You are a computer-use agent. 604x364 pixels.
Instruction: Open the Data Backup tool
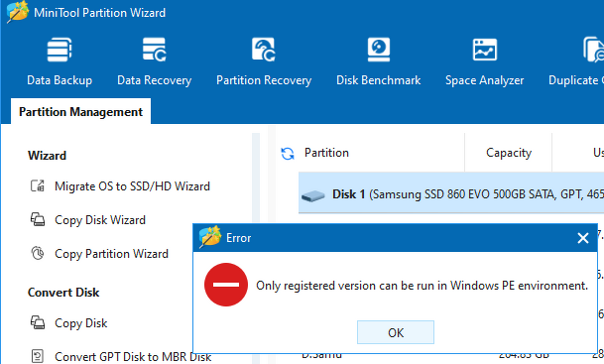[60, 61]
